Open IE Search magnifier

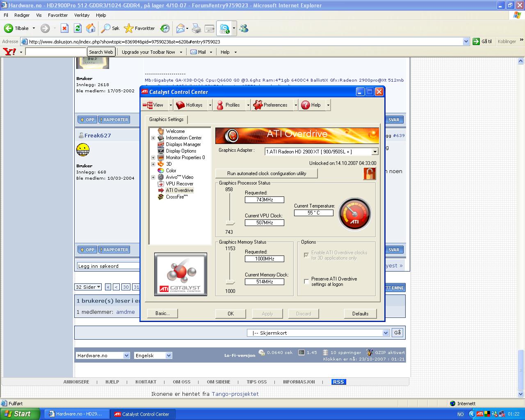click(106, 28)
